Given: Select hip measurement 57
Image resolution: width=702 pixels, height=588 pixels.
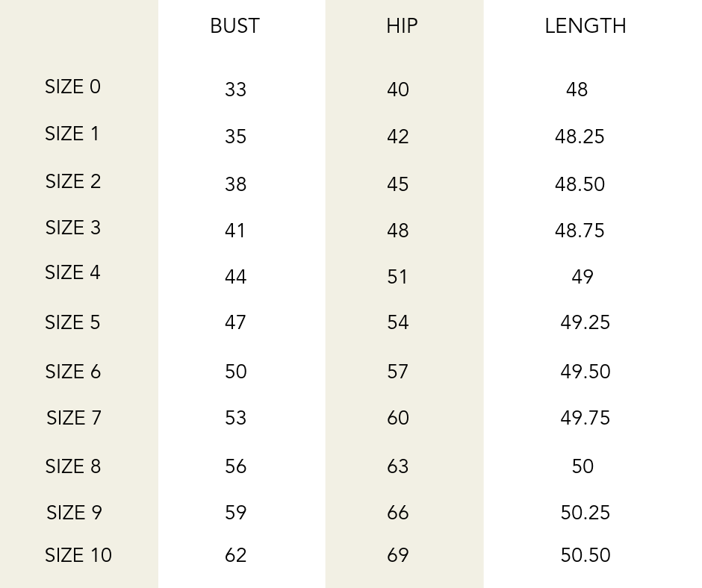Looking at the screenshot, I should [397, 372].
